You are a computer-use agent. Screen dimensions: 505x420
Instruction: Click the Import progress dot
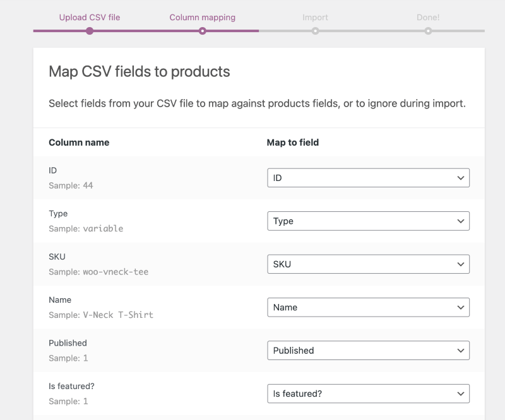[315, 31]
